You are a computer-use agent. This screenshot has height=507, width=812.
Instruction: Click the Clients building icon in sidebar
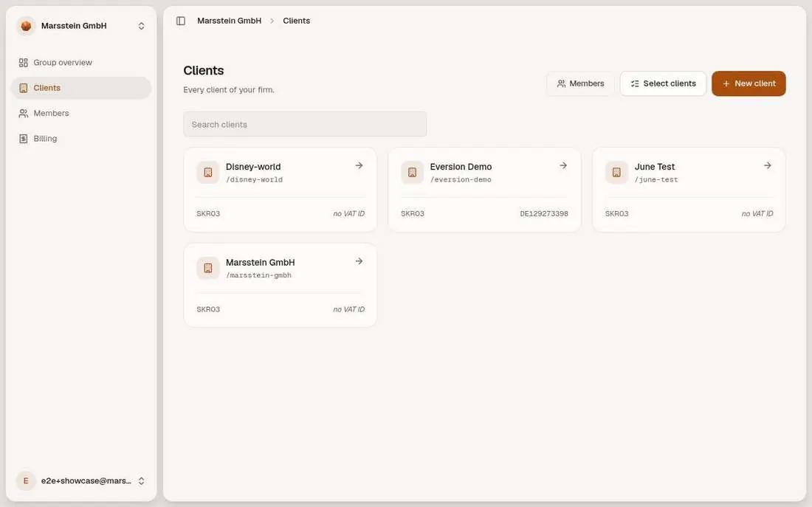tap(24, 88)
